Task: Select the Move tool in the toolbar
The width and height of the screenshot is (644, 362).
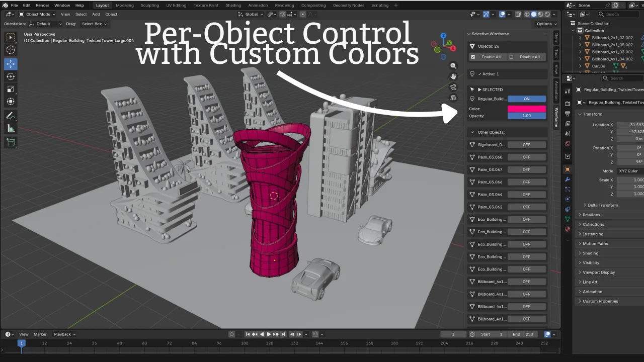Action: 11,64
